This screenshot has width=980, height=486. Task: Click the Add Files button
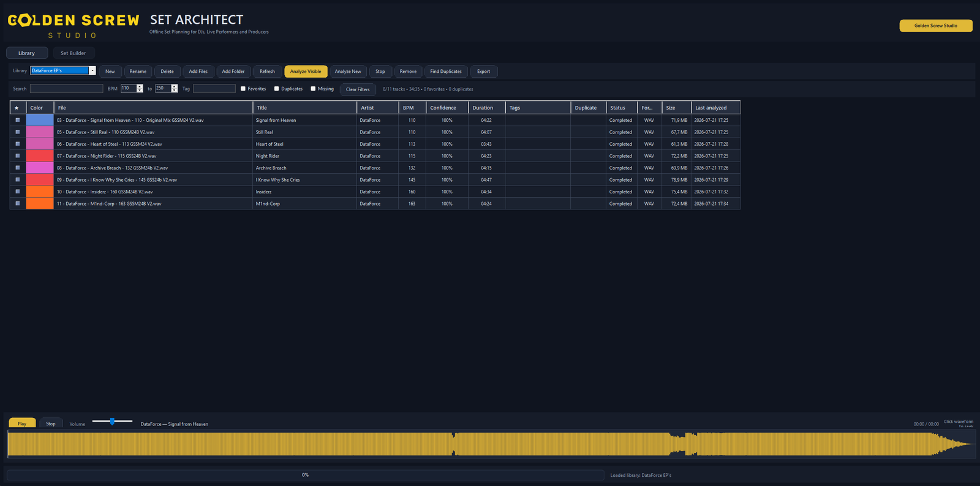(198, 72)
